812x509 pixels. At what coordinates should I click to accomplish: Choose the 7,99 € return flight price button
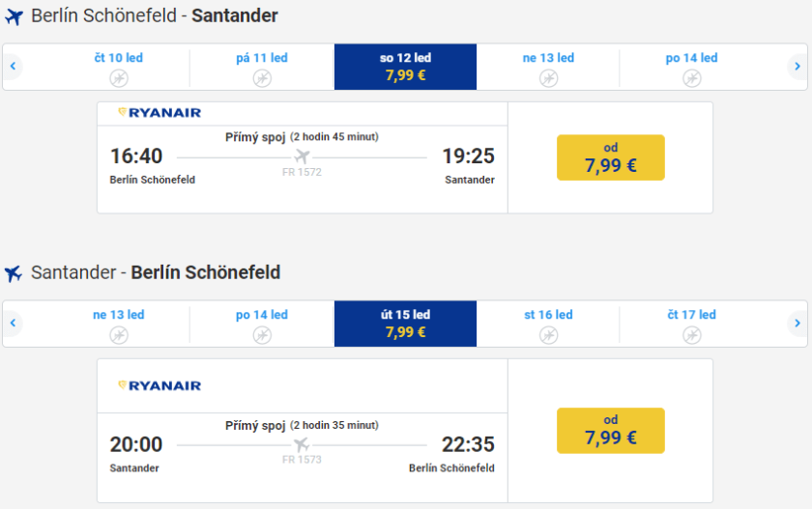[610, 430]
